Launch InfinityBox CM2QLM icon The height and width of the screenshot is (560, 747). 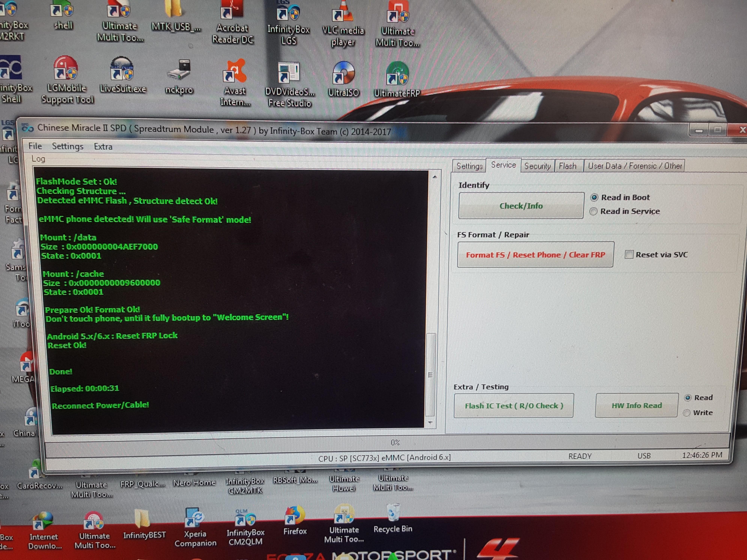coord(245,527)
